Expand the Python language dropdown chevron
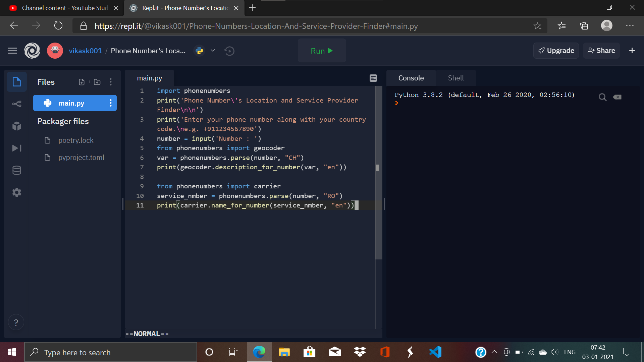This screenshot has width=644, height=362. [213, 51]
